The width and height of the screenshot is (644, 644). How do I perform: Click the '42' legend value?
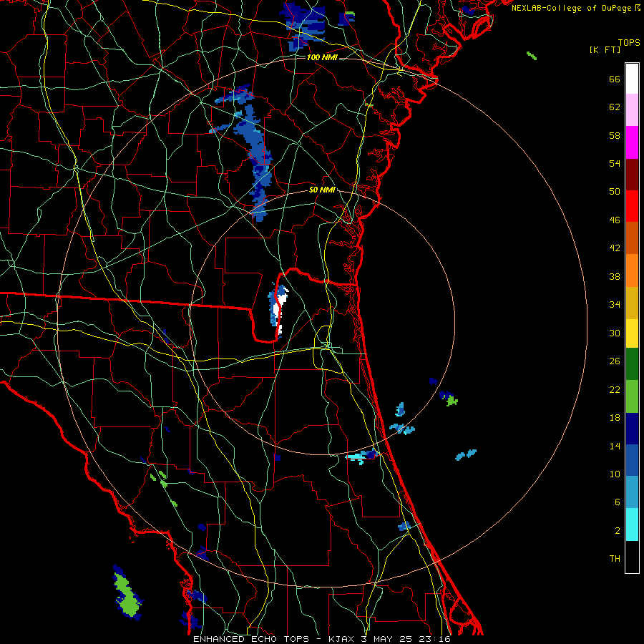615,248
